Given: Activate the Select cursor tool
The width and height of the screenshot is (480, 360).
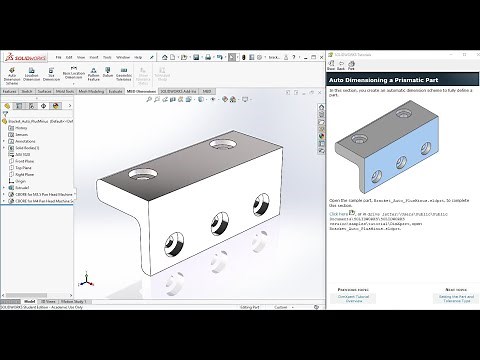Looking at the screenshot, I should pos(232,57).
